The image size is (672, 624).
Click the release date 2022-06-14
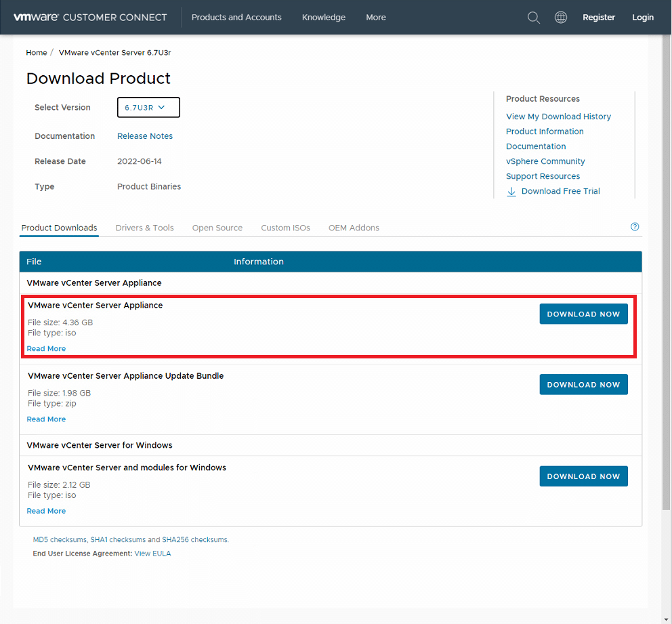(x=140, y=161)
